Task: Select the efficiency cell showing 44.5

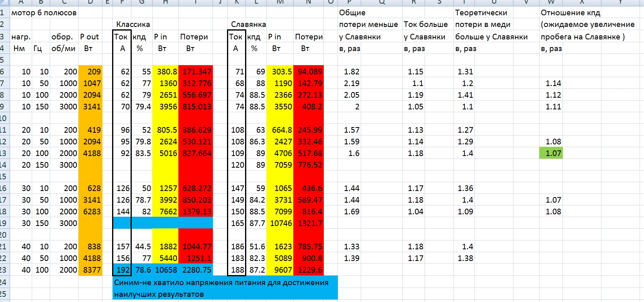Action: [x=142, y=247]
